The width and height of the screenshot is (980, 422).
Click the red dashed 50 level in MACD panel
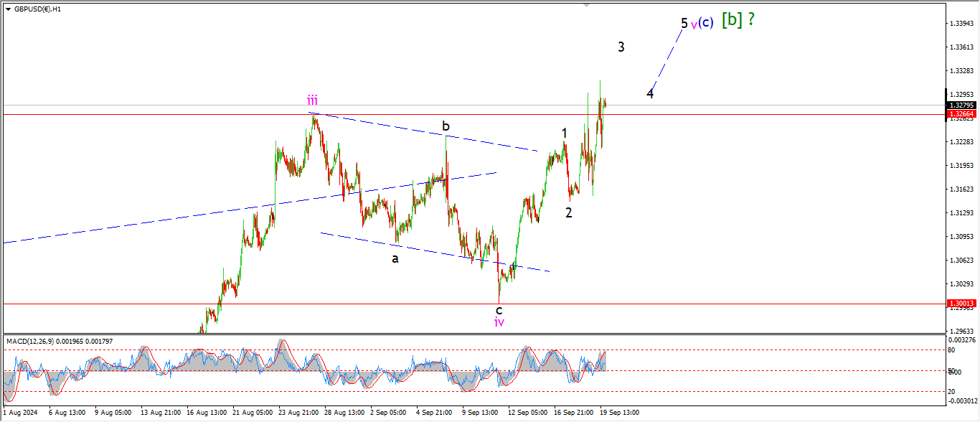287,371
